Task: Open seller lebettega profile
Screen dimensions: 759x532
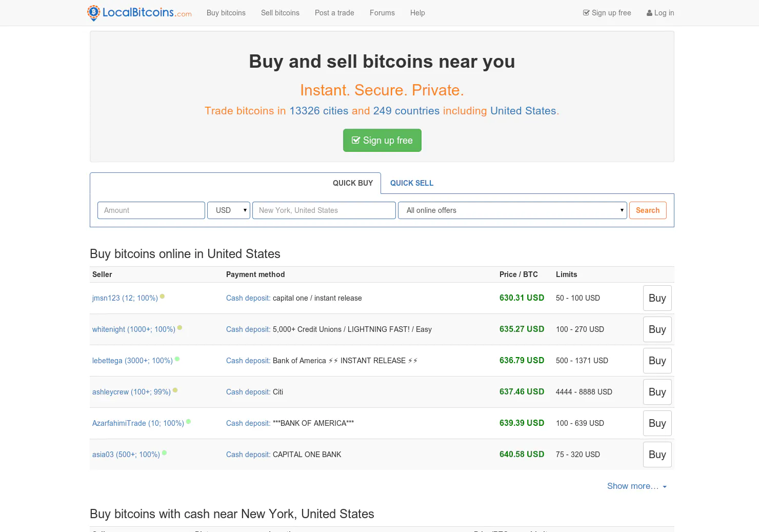Action: [132, 361]
